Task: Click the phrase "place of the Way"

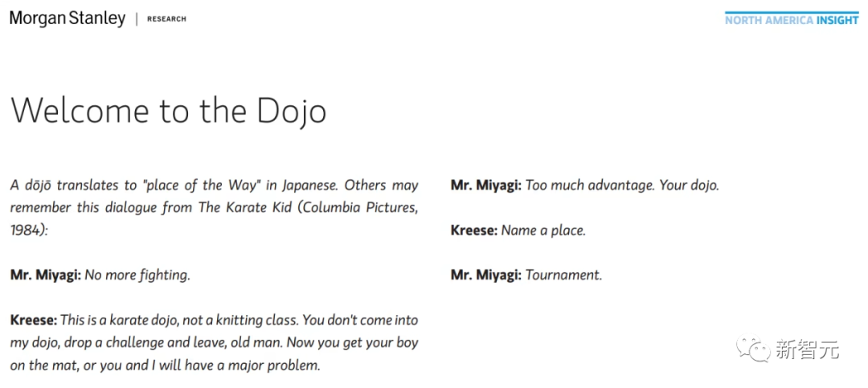Action: [x=202, y=186]
